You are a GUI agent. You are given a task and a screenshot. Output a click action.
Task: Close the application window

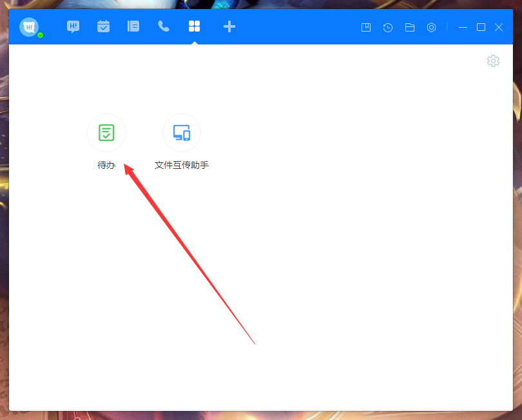[x=499, y=27]
